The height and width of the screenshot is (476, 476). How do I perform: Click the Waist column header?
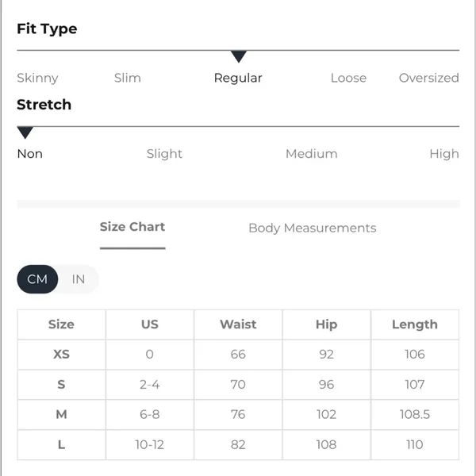pyautogui.click(x=238, y=324)
